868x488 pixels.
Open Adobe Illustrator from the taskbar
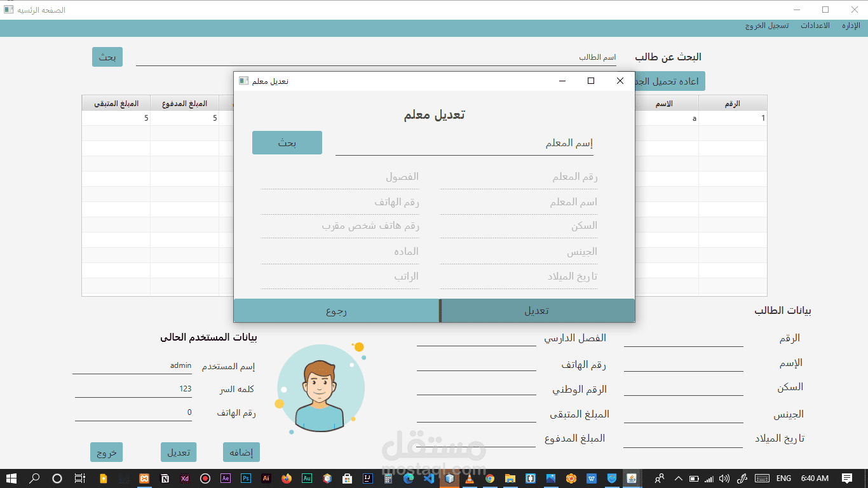(266, 478)
